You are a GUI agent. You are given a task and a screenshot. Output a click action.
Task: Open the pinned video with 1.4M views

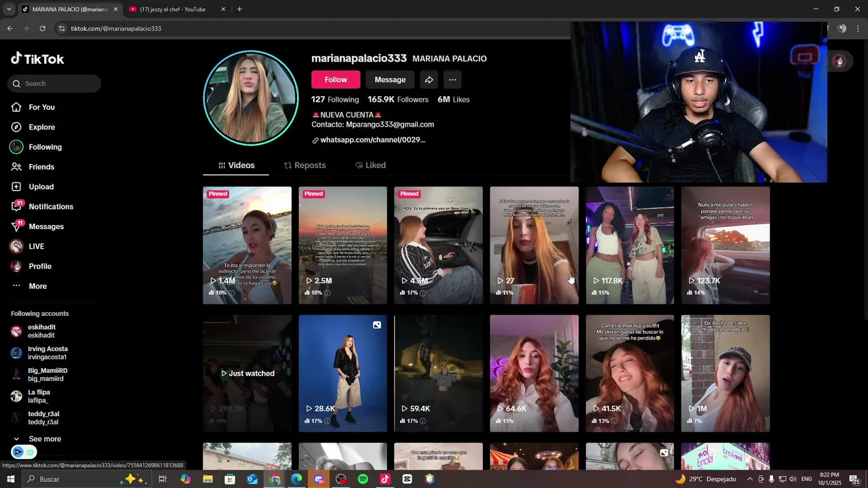pyautogui.click(x=247, y=245)
